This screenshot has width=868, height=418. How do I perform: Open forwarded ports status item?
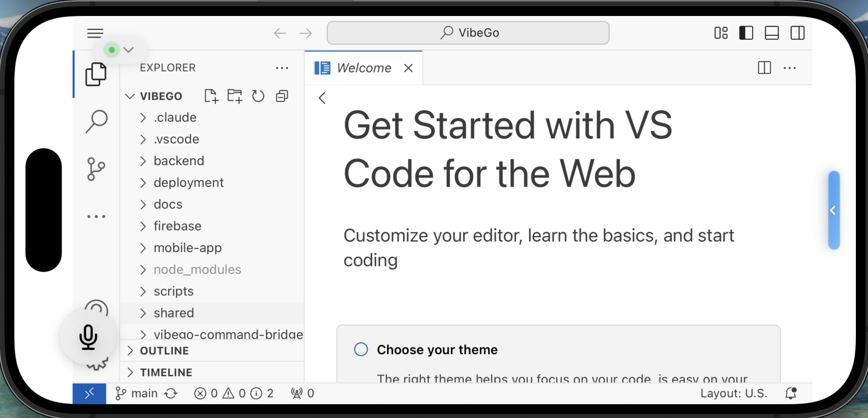click(x=303, y=393)
